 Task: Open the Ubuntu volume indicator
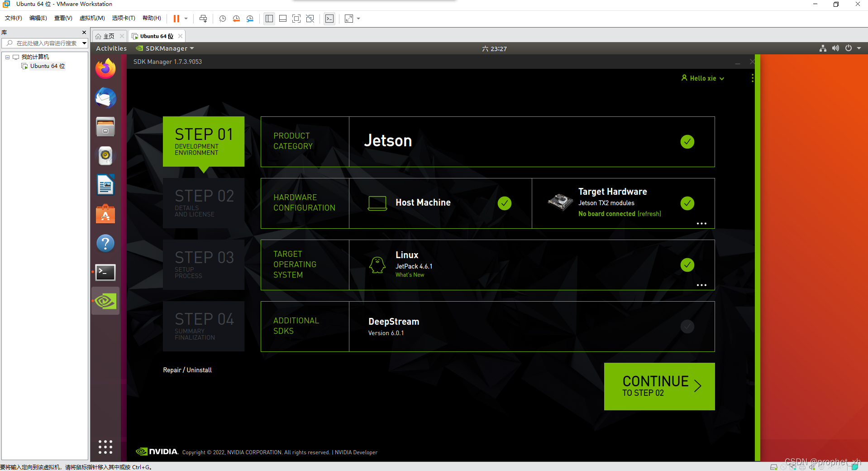835,48
